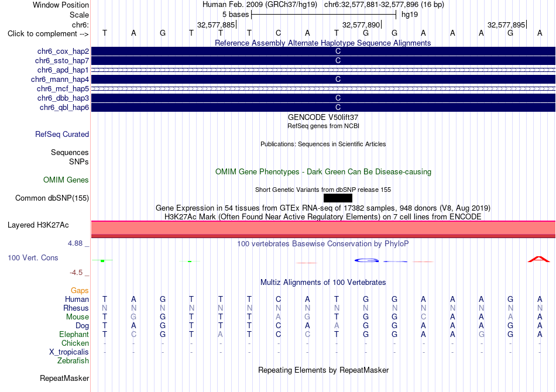
Task: Click the RefSeq Curated track label
Action: click(x=62, y=135)
